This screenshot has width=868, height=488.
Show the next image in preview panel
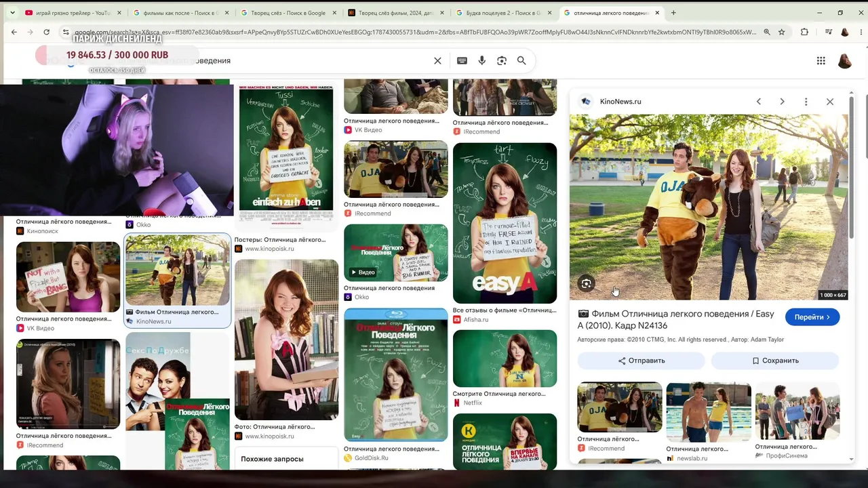(782, 102)
